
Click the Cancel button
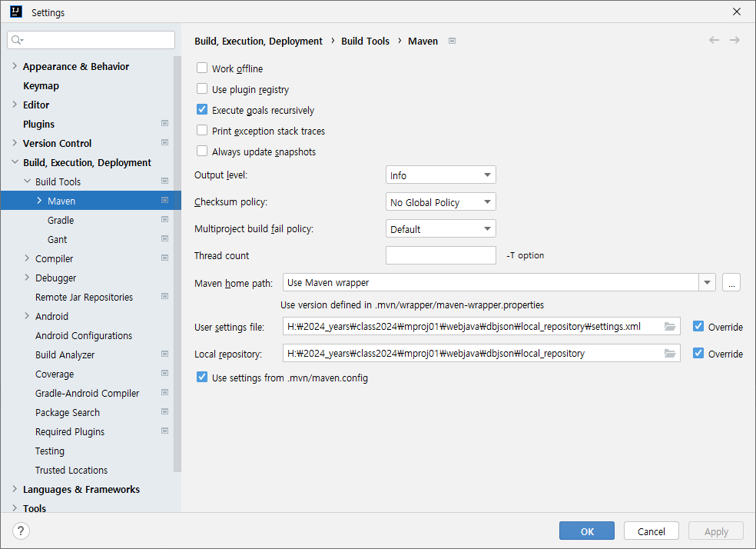click(652, 531)
